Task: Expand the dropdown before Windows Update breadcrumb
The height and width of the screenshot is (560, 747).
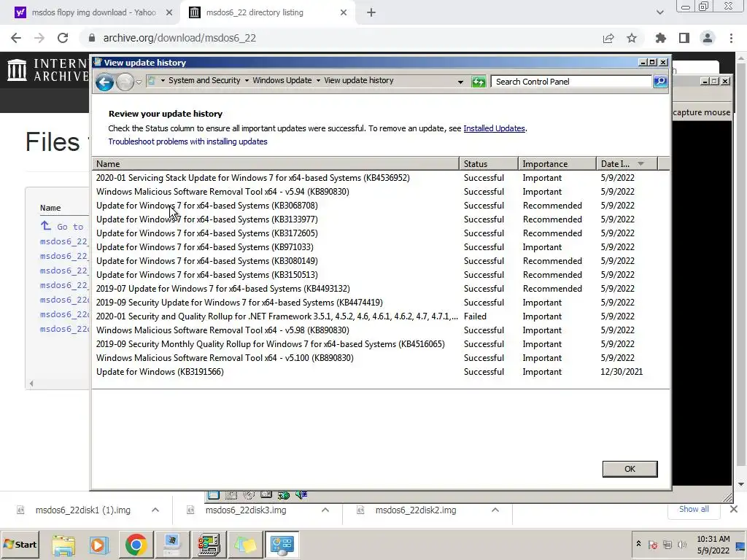Action: point(247,80)
